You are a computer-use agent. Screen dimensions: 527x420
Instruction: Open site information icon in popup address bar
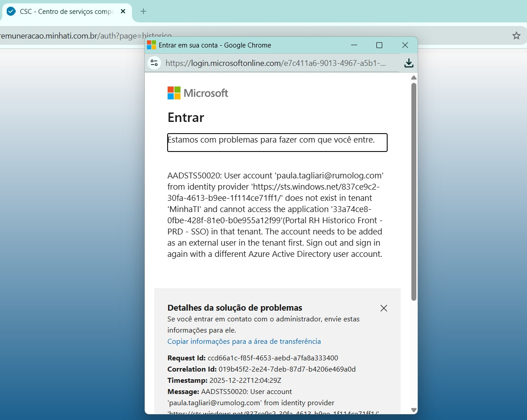pyautogui.click(x=154, y=63)
